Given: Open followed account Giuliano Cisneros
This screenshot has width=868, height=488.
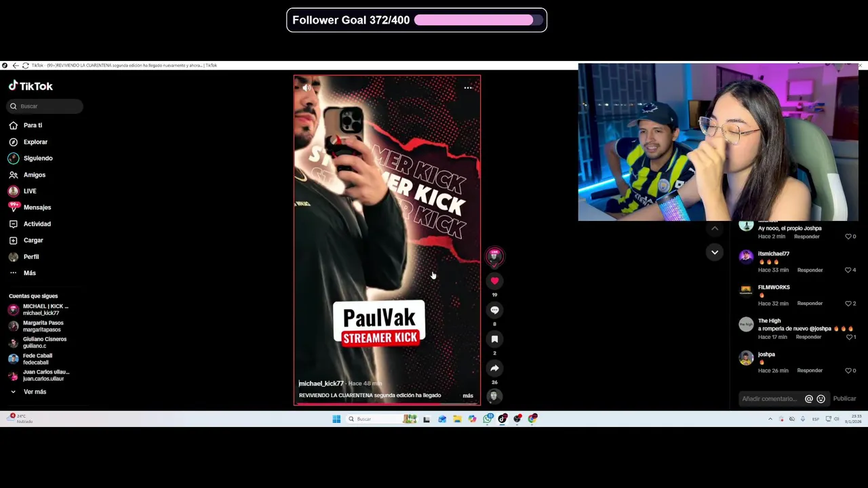Looking at the screenshot, I should tap(38, 342).
